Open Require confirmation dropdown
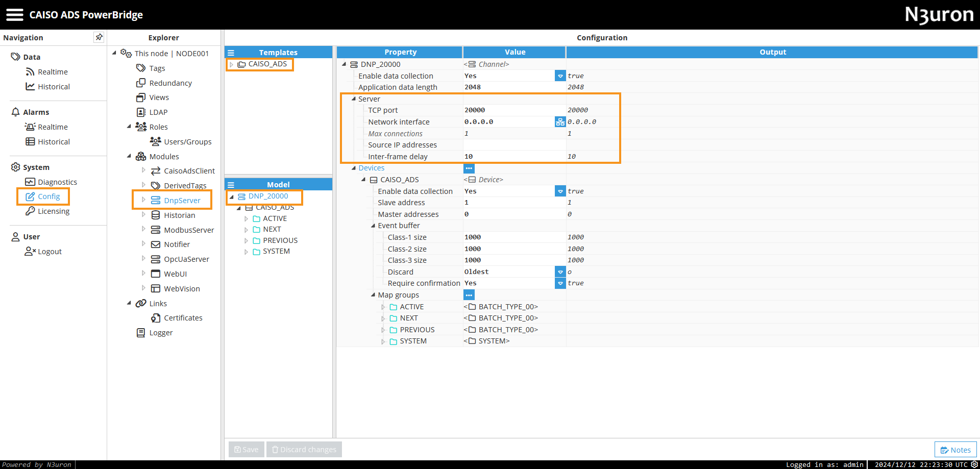 [x=560, y=283]
